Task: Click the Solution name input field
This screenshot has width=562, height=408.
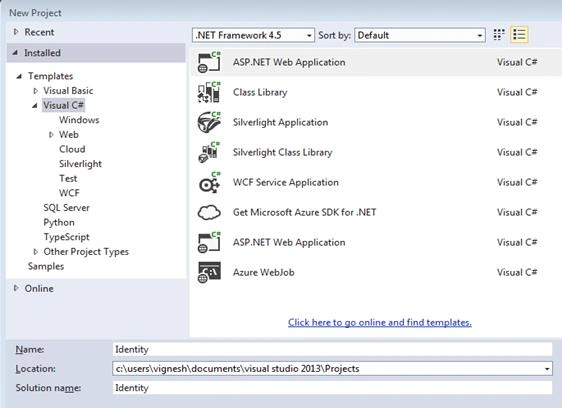Action: pos(332,388)
